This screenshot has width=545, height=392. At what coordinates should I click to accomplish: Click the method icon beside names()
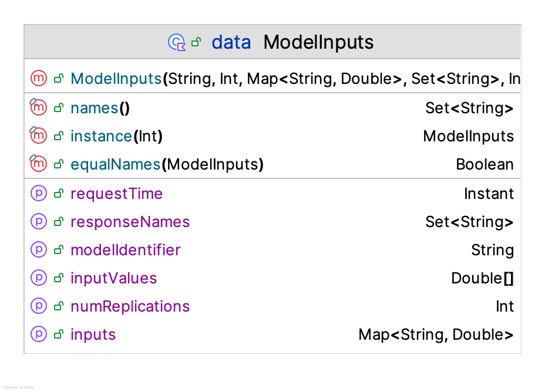click(x=38, y=107)
